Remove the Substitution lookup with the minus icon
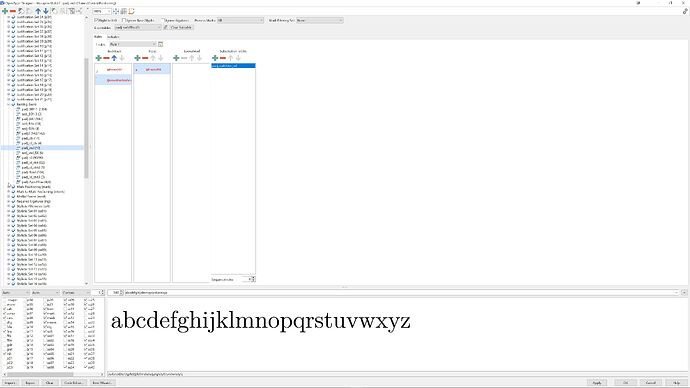The width and height of the screenshot is (690, 388). coord(223,58)
